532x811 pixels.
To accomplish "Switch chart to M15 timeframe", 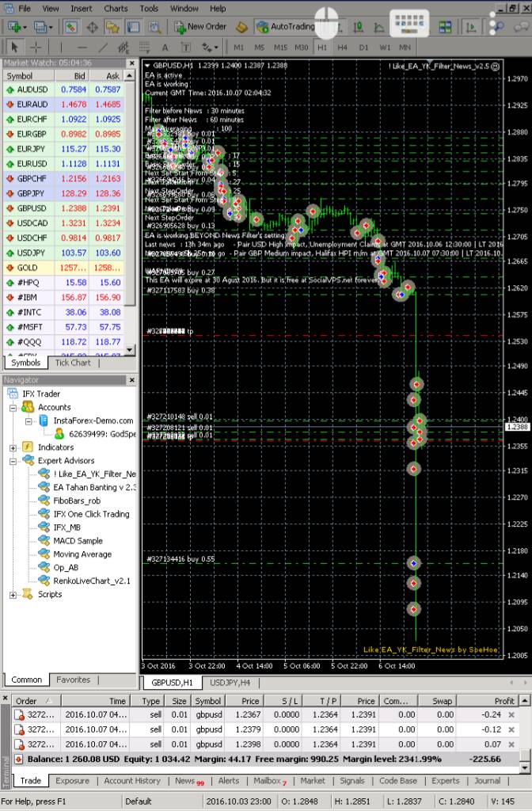I will (x=279, y=47).
